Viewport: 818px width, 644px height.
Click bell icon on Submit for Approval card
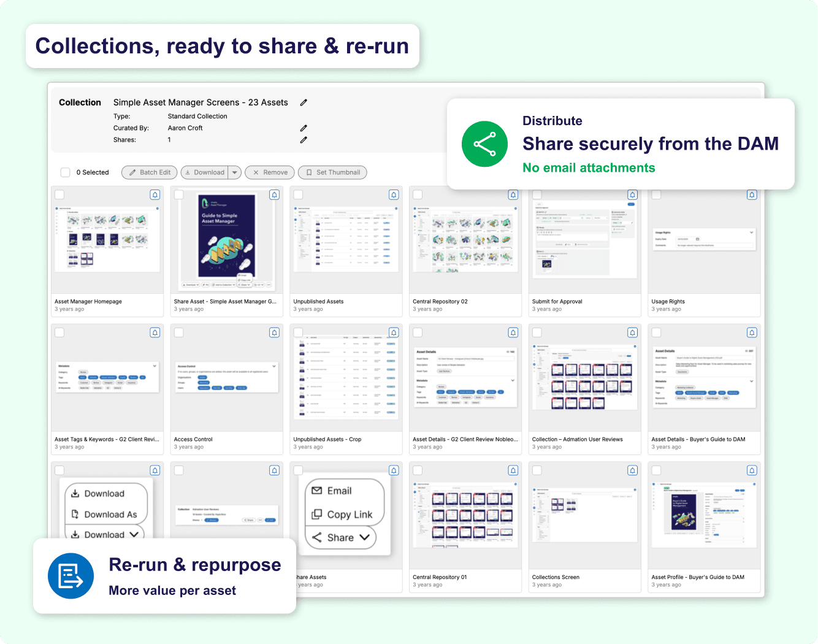pyautogui.click(x=632, y=194)
